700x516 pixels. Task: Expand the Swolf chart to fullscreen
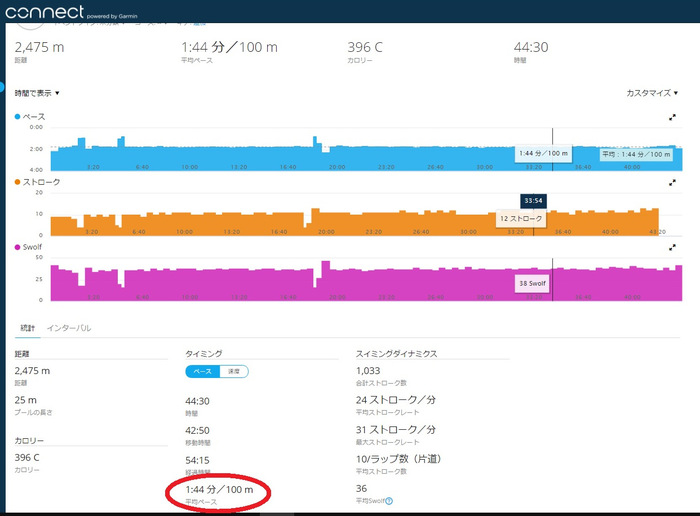tap(672, 247)
